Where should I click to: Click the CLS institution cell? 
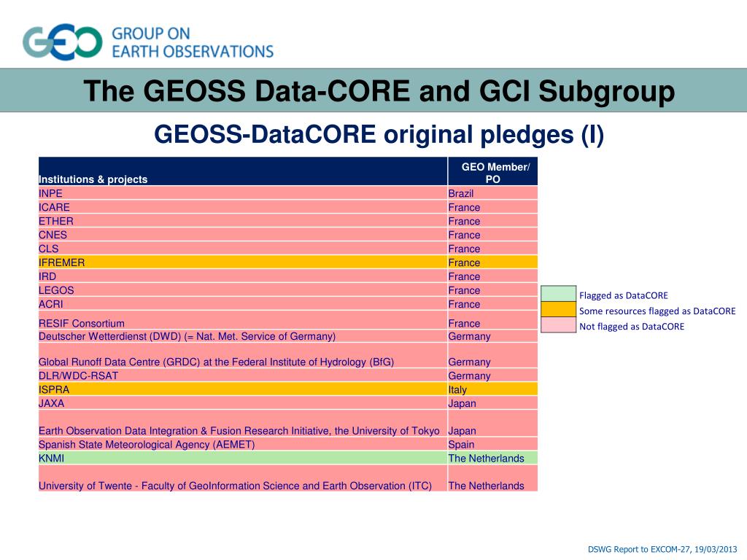point(243,248)
